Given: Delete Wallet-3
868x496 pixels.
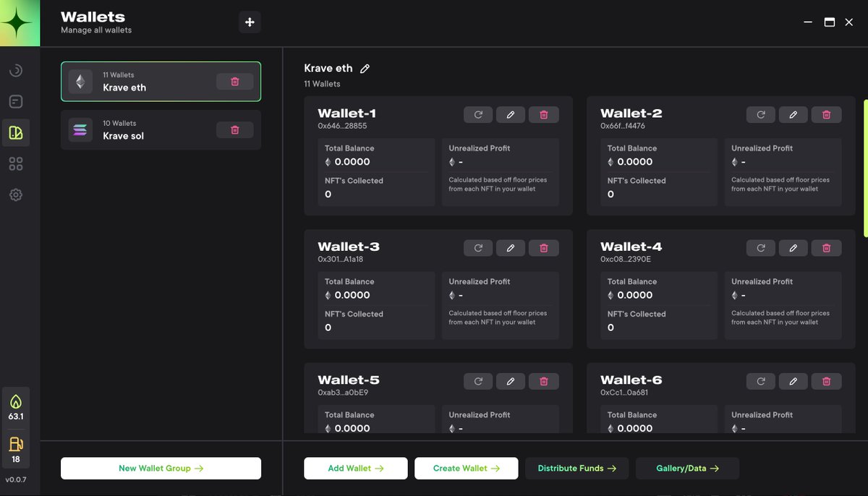Looking at the screenshot, I should coord(544,248).
